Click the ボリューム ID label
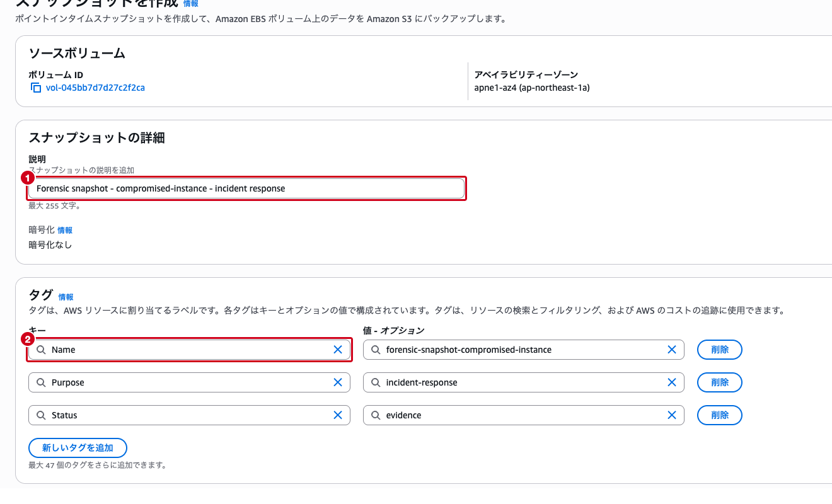The image size is (832, 504). point(56,74)
